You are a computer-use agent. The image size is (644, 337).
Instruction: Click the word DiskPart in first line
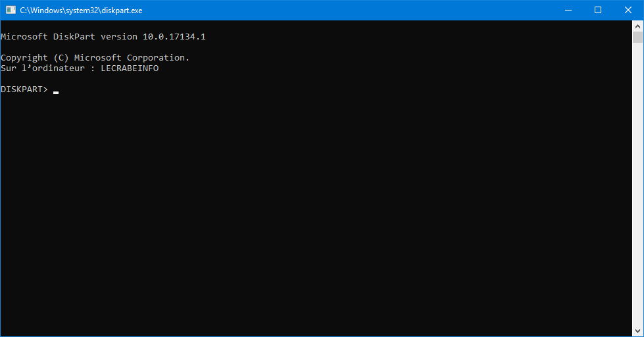(74, 37)
